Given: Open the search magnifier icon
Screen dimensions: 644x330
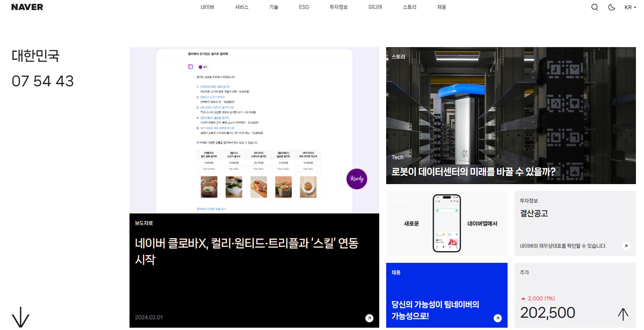Looking at the screenshot, I should coord(595,7).
